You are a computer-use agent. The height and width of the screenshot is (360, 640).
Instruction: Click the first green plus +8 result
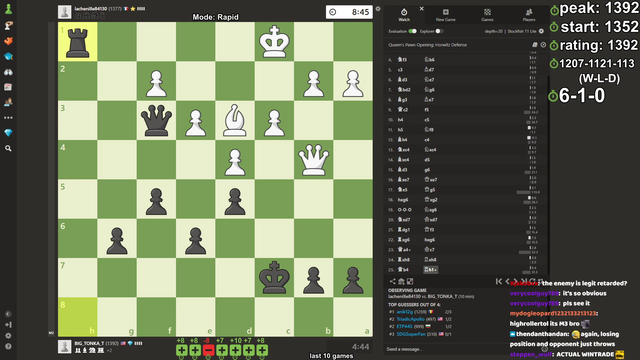point(182,350)
